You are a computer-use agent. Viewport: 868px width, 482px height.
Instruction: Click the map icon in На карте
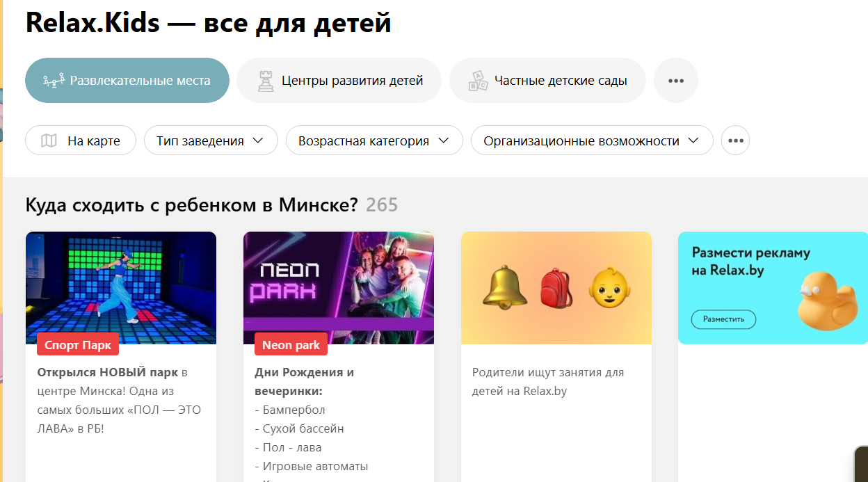49,140
